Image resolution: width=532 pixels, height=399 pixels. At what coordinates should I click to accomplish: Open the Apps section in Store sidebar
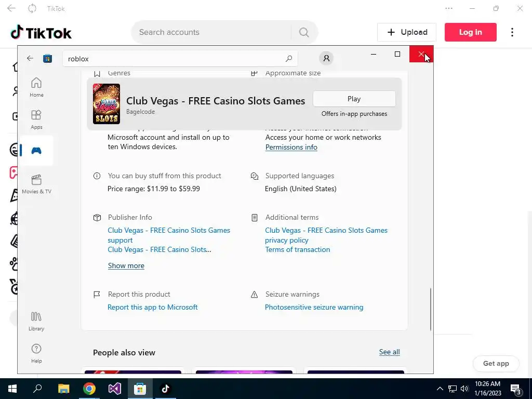[36, 120]
